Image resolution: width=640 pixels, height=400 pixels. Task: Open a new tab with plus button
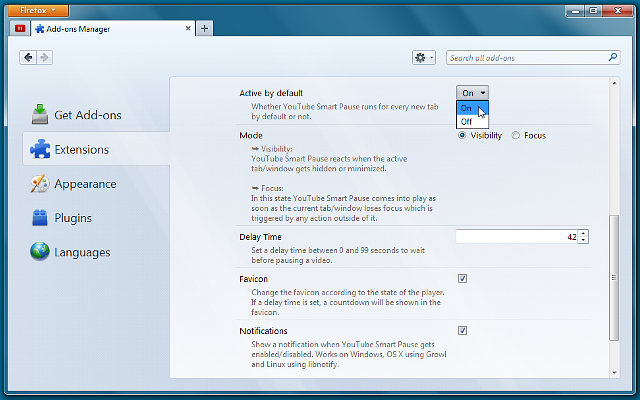point(204,29)
